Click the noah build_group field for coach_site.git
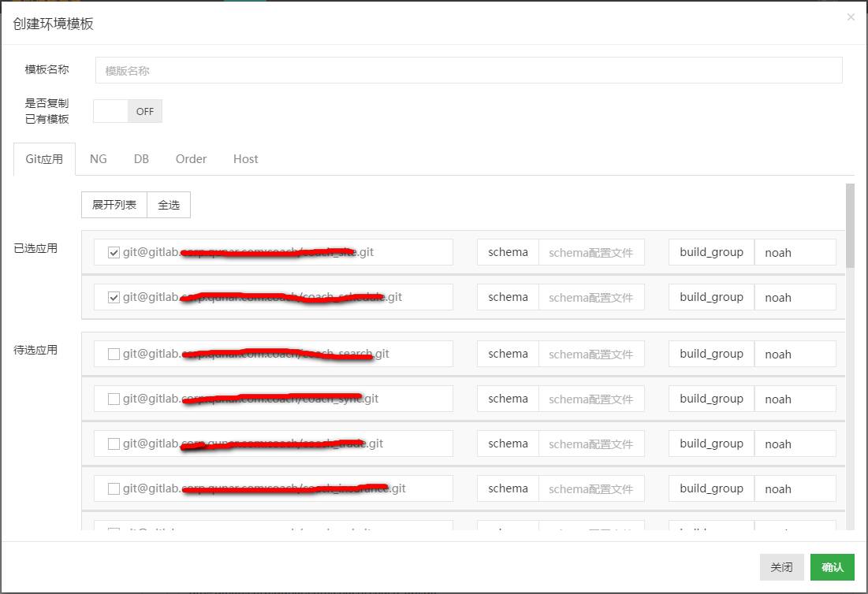Image resolution: width=868 pixels, height=594 pixels. point(795,253)
